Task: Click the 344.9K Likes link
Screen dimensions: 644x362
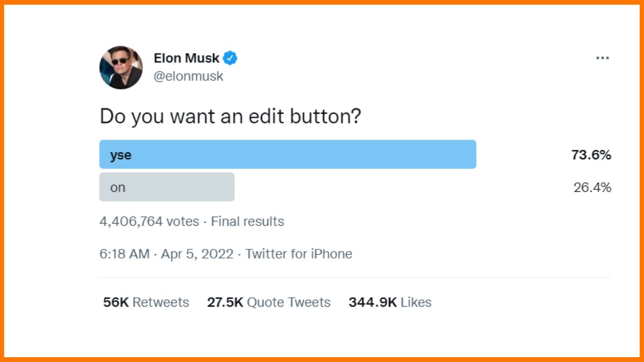Action: coord(390,302)
